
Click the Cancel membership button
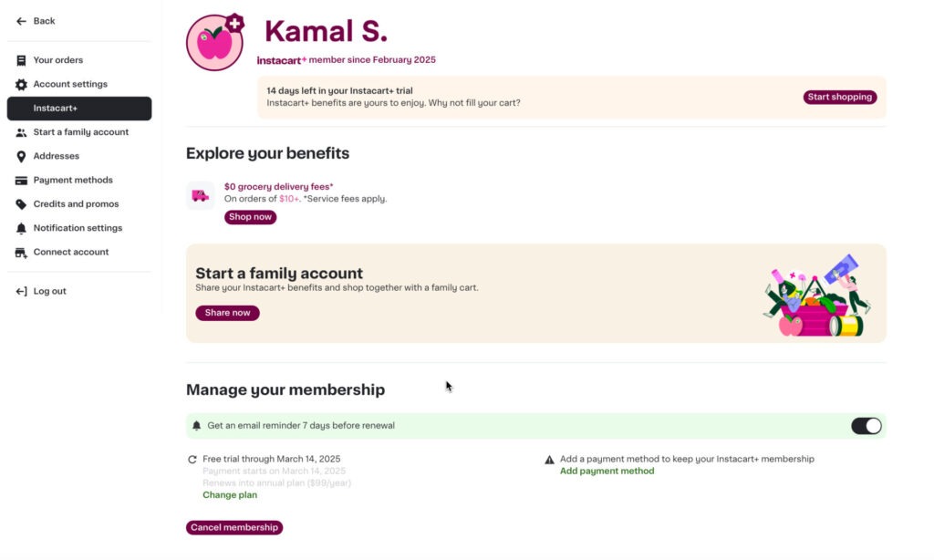click(x=234, y=527)
